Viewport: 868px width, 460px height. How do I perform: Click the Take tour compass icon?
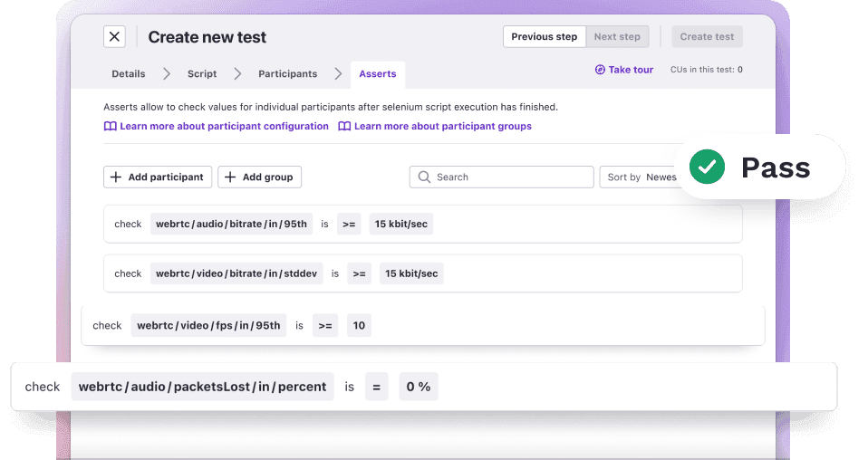pos(600,70)
